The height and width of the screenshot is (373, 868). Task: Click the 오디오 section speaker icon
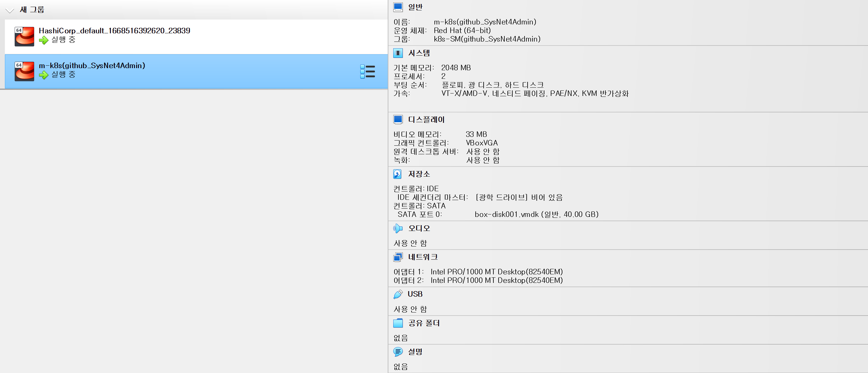(x=398, y=228)
